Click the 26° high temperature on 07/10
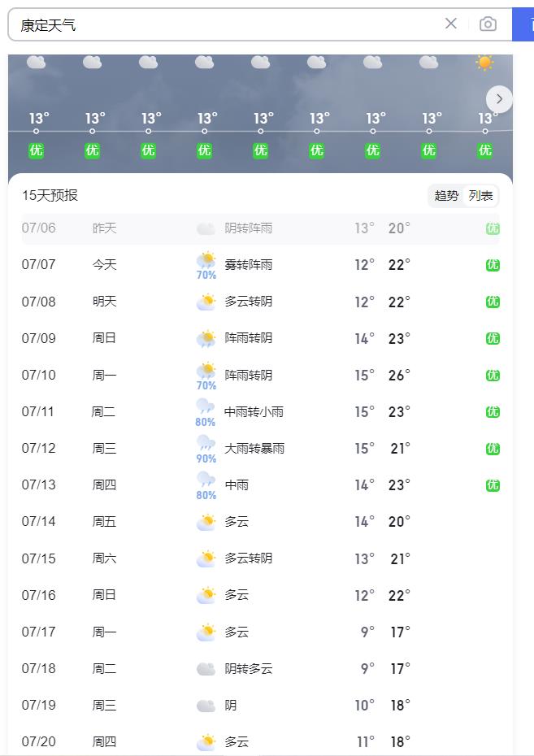534x756 pixels. 399,375
